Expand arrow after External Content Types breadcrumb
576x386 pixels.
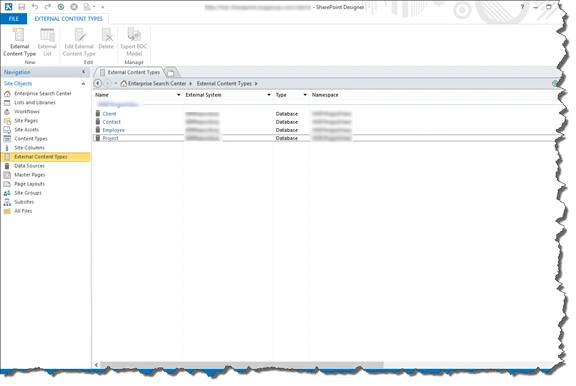(256, 84)
